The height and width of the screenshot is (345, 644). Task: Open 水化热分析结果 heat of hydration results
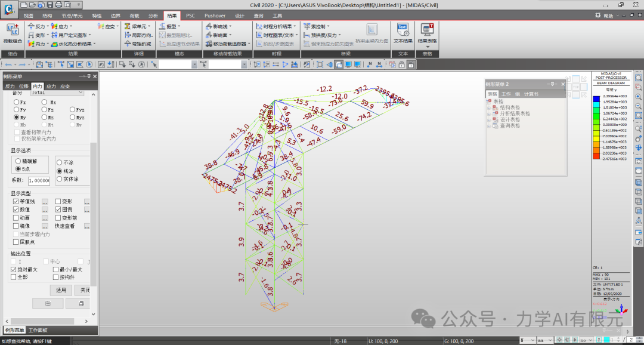coord(72,44)
